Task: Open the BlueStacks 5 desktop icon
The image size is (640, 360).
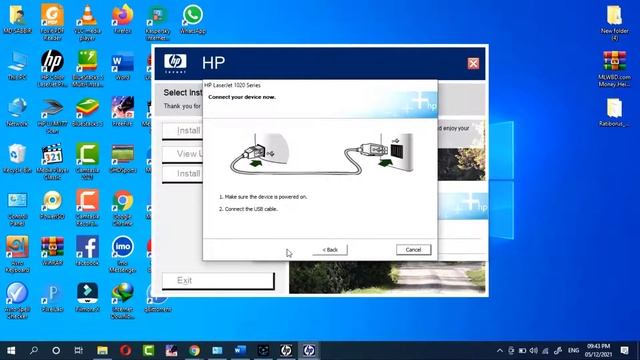Action: click(87, 112)
